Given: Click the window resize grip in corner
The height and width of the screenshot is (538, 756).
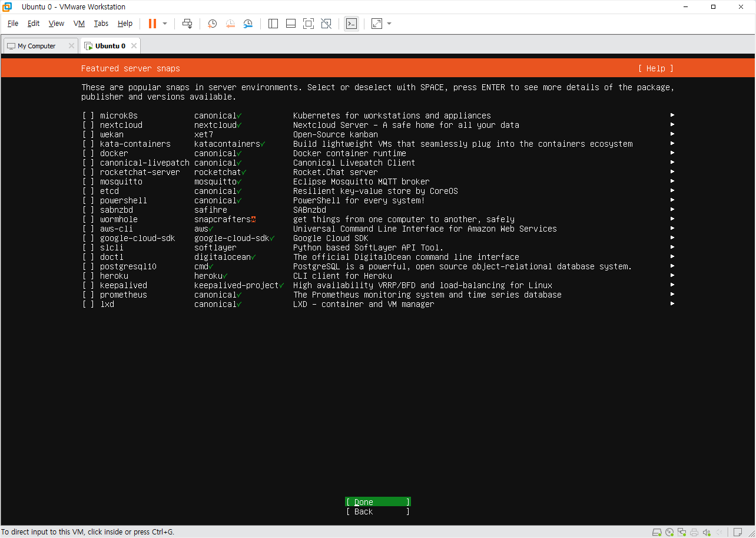Looking at the screenshot, I should click(751, 533).
